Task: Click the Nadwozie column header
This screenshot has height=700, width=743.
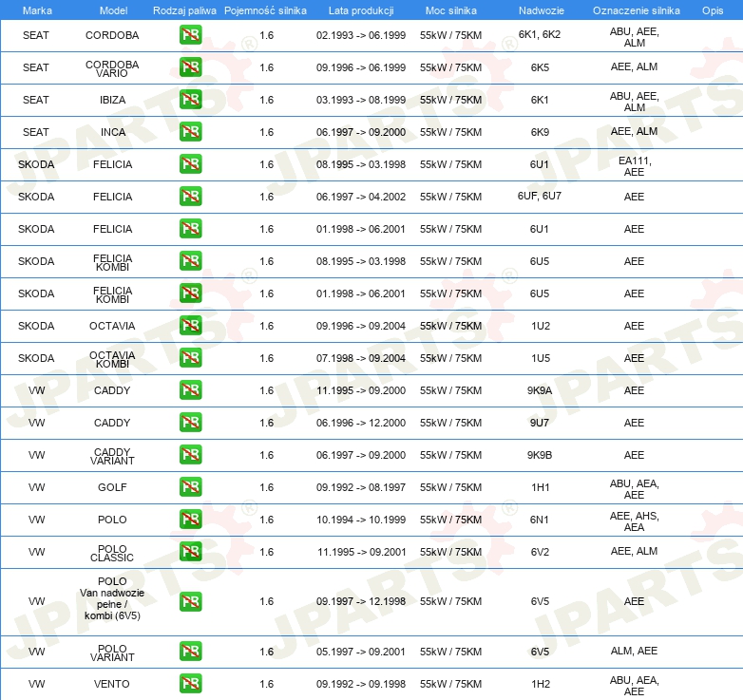Action: click(542, 10)
